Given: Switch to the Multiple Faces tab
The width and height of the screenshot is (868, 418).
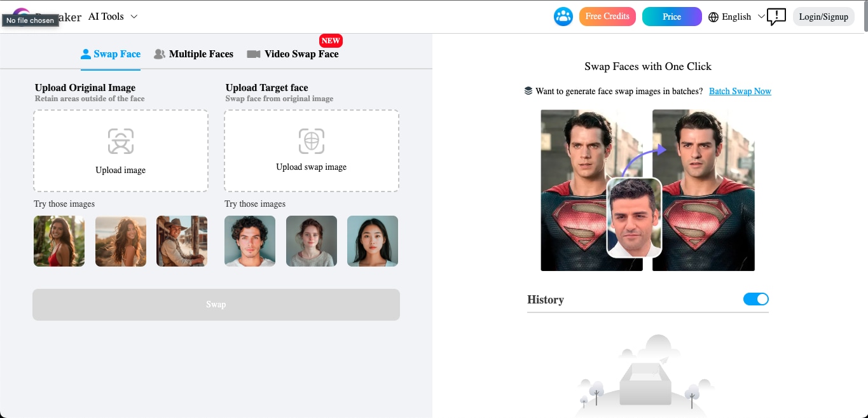Looking at the screenshot, I should click(x=194, y=54).
